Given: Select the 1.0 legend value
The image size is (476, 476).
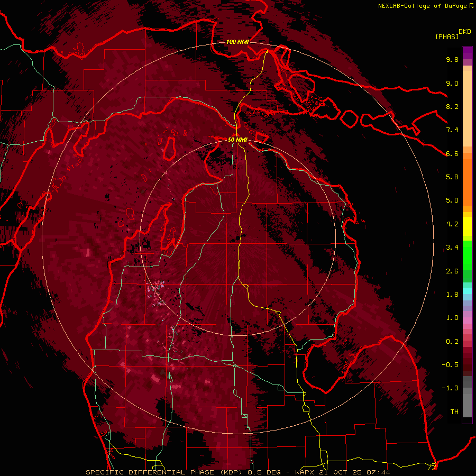Looking at the screenshot, I should (x=452, y=318).
